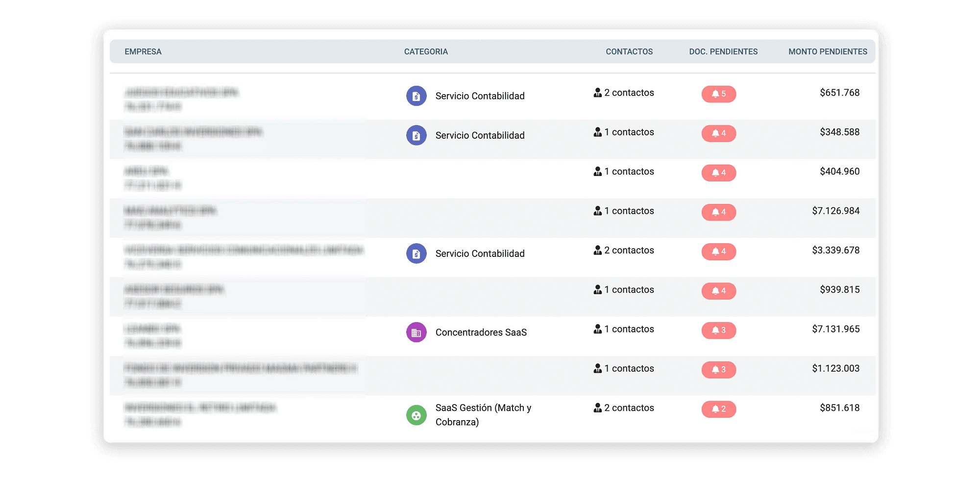Click the contact person icon in the $3.339.678 row
The height and width of the screenshot is (478, 980).
pos(597,251)
